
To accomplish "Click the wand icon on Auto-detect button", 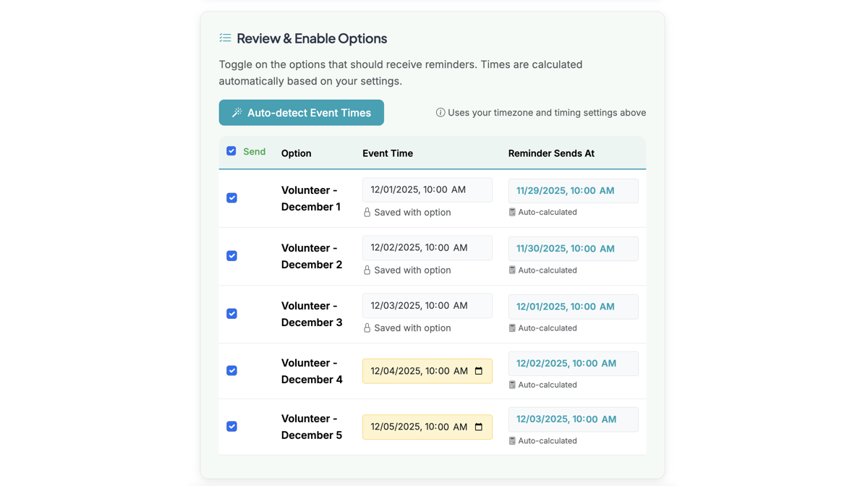I will point(237,112).
